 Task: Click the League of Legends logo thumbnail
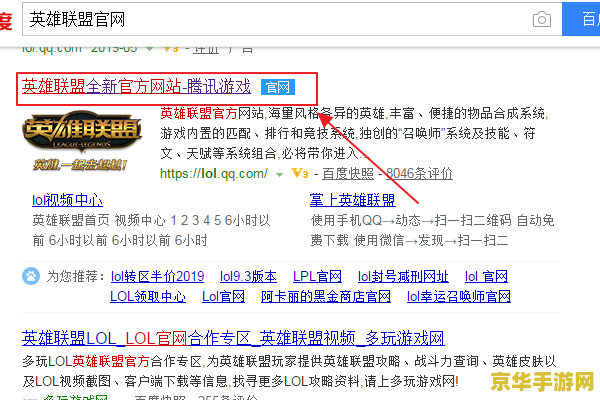[82, 140]
